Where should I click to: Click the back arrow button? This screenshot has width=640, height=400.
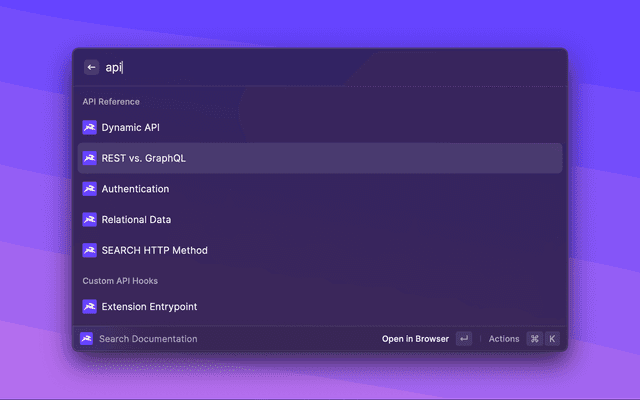91,67
